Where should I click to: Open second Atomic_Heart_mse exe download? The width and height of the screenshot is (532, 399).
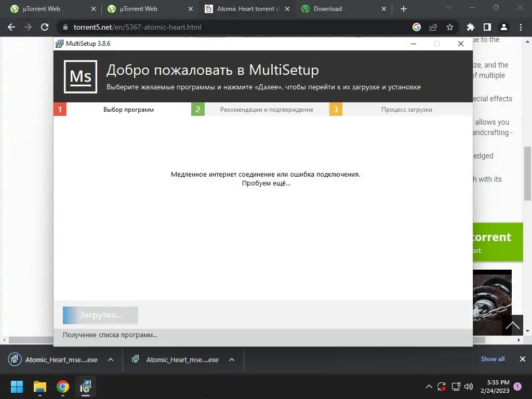point(175,360)
